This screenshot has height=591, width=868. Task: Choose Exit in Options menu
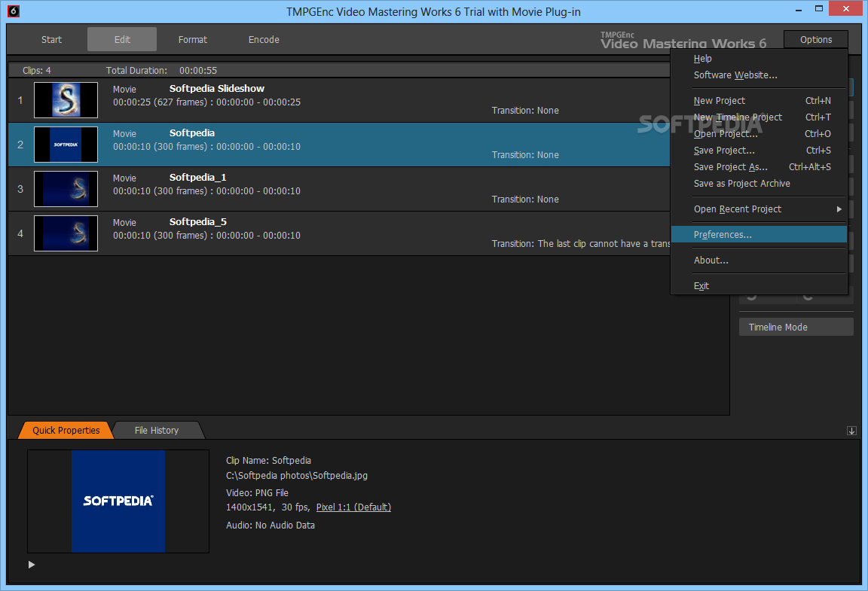coord(759,286)
